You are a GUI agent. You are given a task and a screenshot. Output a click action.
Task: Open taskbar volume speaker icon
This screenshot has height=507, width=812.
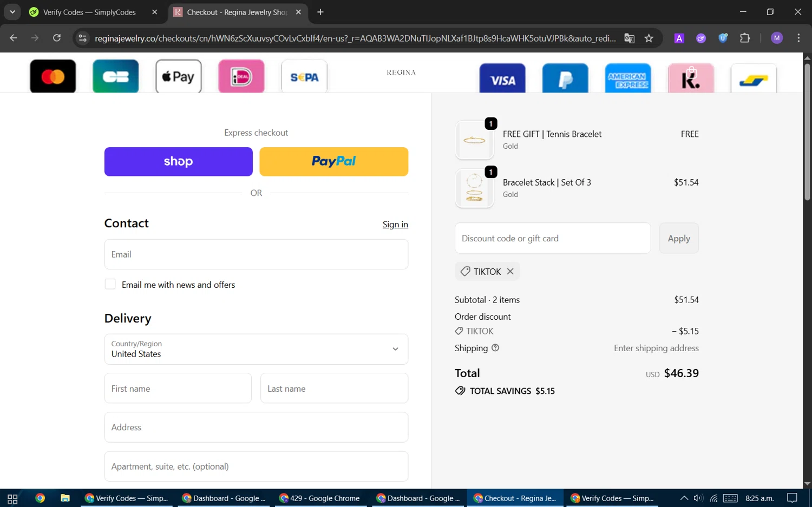coord(698,498)
